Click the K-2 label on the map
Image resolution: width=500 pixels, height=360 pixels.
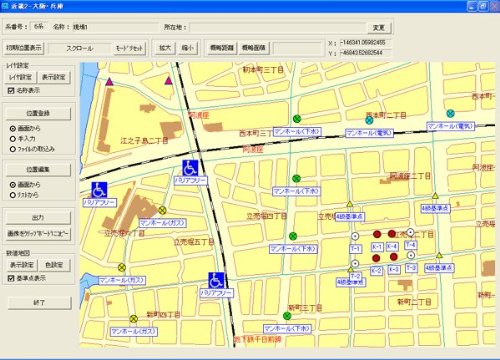[x=376, y=271]
